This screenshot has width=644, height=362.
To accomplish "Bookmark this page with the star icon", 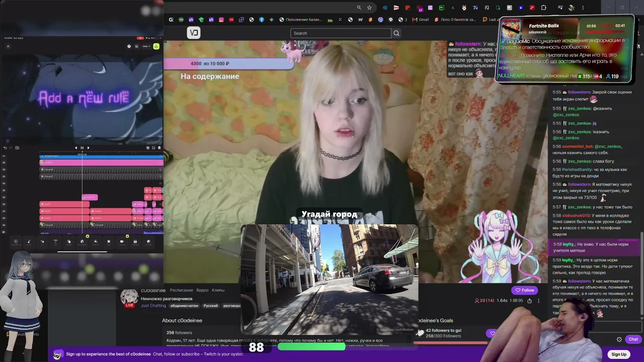I will [x=369, y=8].
